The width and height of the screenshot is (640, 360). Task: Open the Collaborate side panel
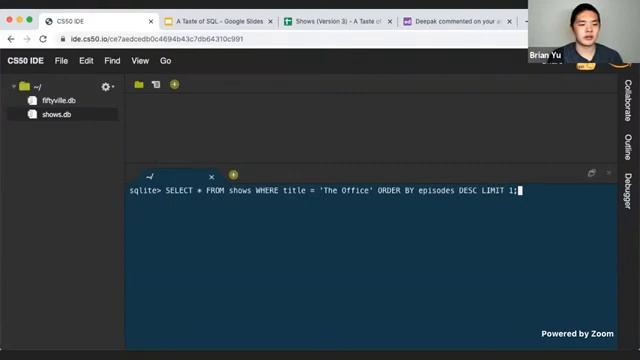pos(628,100)
